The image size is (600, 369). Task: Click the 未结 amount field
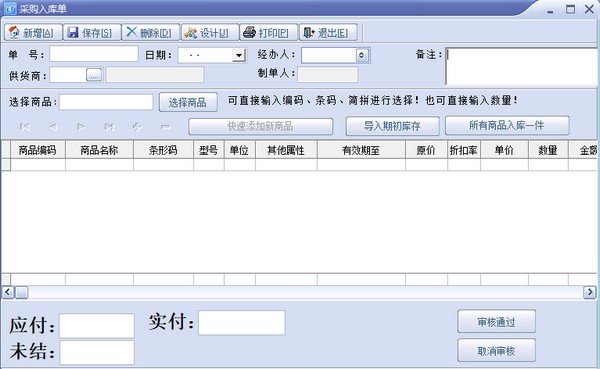(x=97, y=353)
